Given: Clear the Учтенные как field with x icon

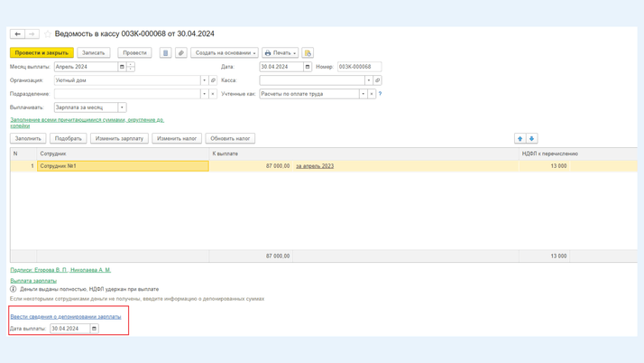Looking at the screenshot, I should 372,94.
